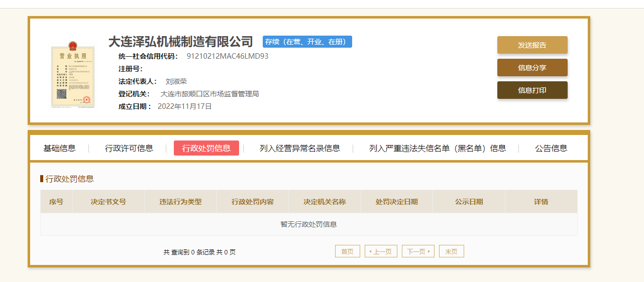Click the 序号 column header
This screenshot has width=644, height=282.
56,202
